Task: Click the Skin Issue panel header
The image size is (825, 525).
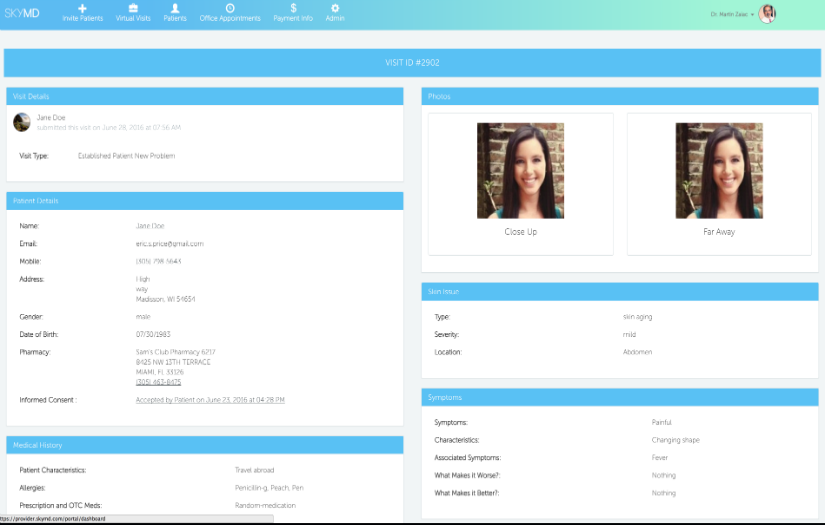Action: pos(620,291)
